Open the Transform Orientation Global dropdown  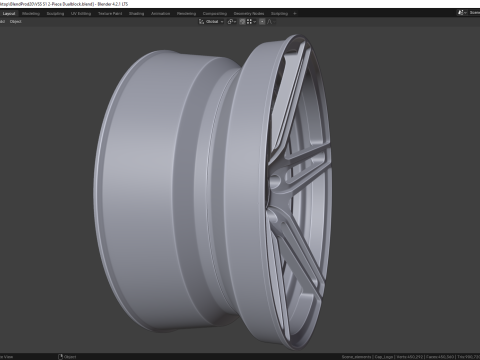[214, 22]
